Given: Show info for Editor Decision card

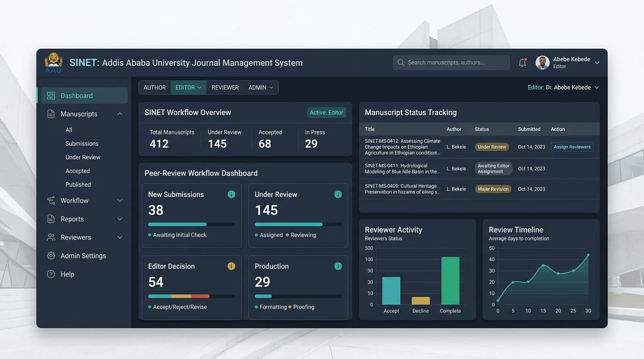Looking at the screenshot, I should 231,266.
